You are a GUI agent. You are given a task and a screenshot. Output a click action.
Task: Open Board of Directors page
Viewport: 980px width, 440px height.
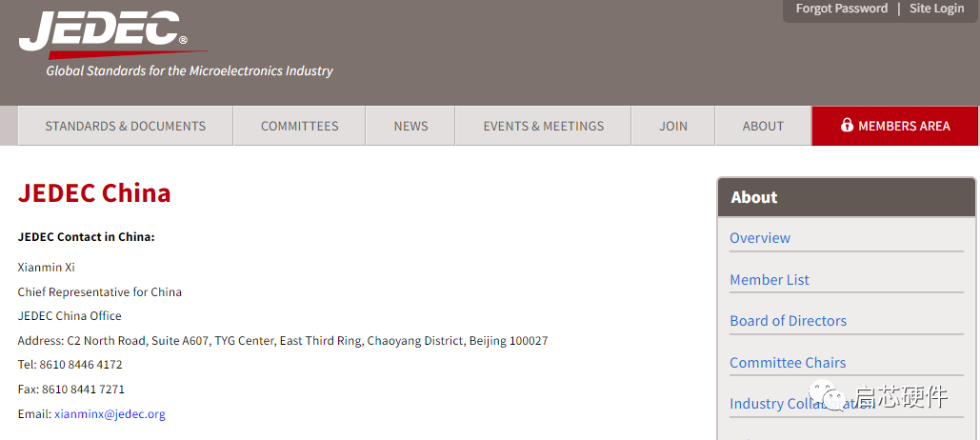[x=788, y=321]
